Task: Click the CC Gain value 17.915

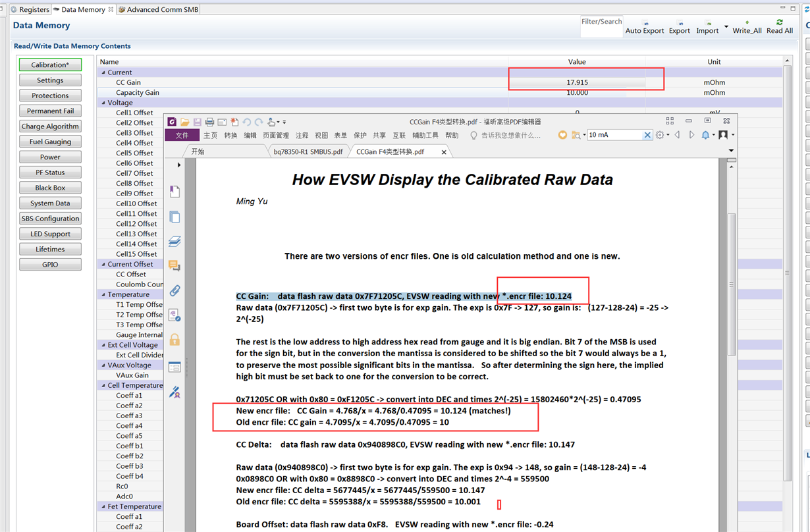Action: coord(577,82)
